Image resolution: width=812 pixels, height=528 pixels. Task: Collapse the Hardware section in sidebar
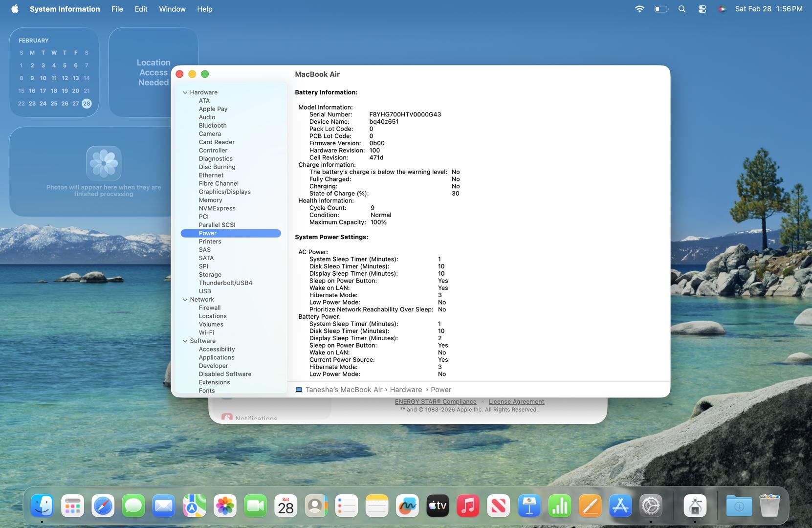[185, 92]
